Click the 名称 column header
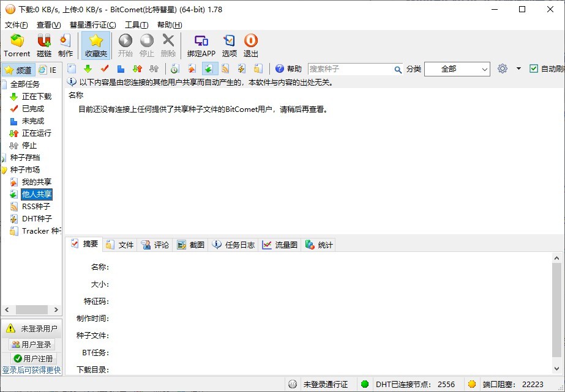Image resolution: width=565 pixels, height=392 pixels. [76, 95]
